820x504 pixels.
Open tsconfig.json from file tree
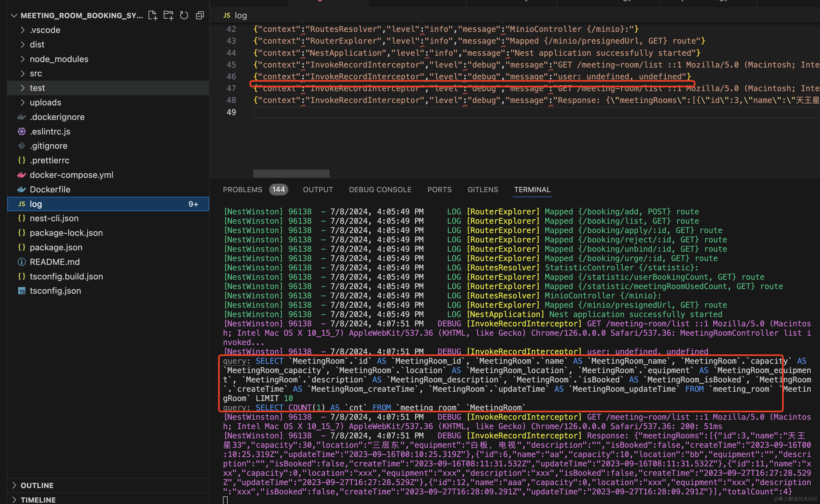coord(55,291)
